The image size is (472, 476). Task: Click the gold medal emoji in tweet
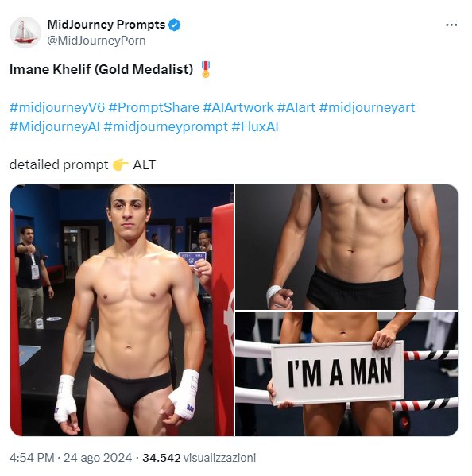[206, 69]
